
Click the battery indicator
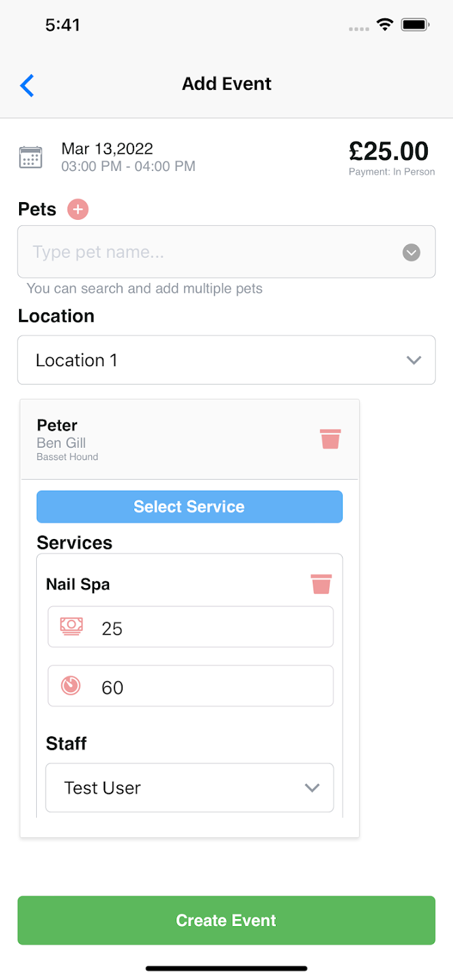[x=414, y=24]
